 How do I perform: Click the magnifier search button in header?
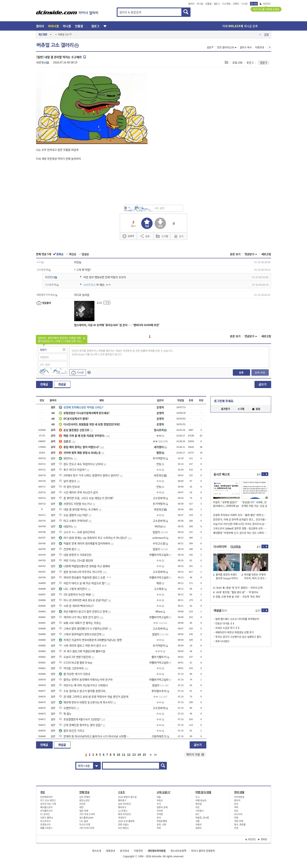(186, 12)
